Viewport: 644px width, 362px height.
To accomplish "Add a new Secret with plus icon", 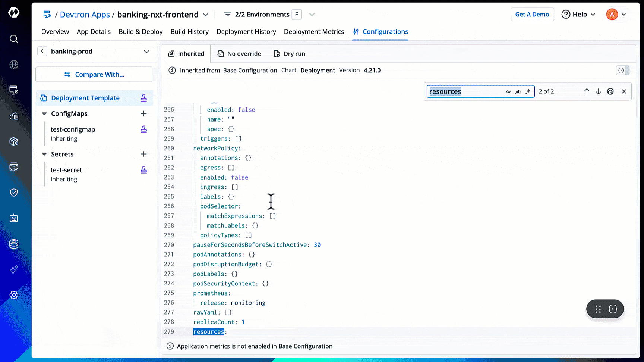I will pyautogui.click(x=144, y=154).
